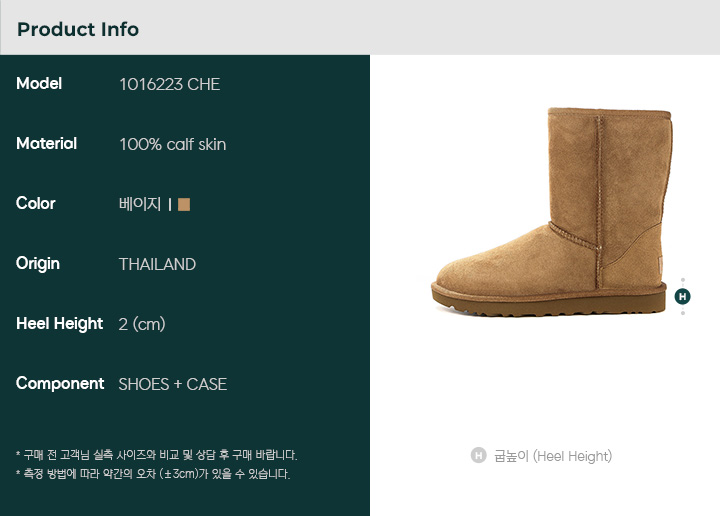720x516 pixels.
Task: Click the THAILAND origin value
Action: click(158, 264)
